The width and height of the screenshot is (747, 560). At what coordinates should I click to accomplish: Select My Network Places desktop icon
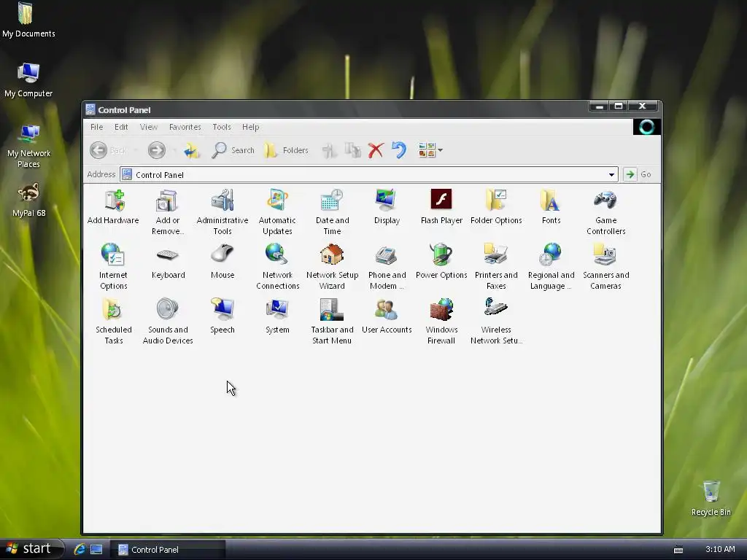(28, 146)
